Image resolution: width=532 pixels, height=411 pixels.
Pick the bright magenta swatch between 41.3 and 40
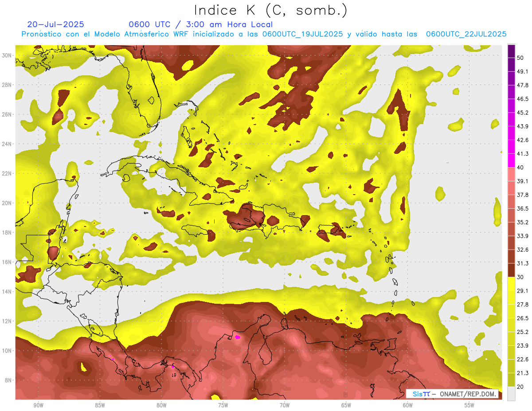[511, 160]
